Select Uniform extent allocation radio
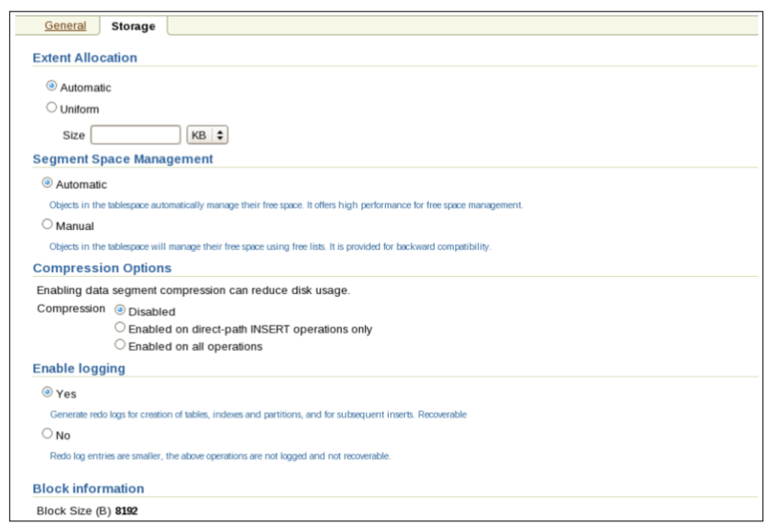Image resolution: width=774 pixels, height=532 pixels. (51, 107)
